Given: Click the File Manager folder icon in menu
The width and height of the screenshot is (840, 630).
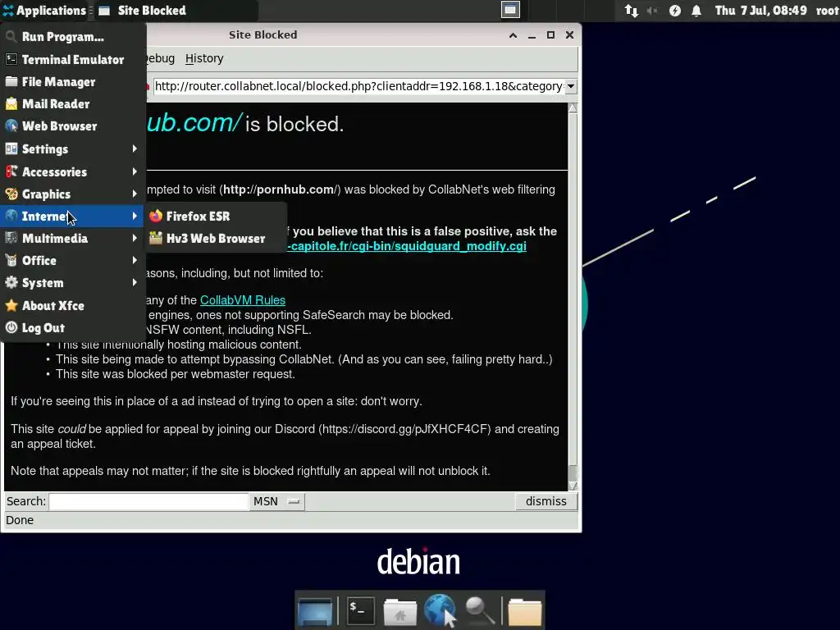Looking at the screenshot, I should point(11,82).
